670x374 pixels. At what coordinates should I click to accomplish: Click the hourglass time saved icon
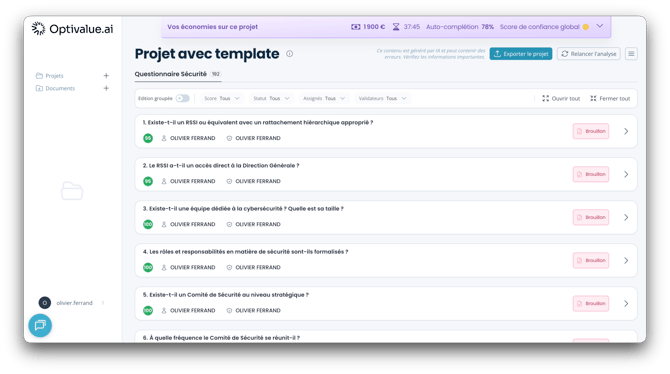[396, 27]
